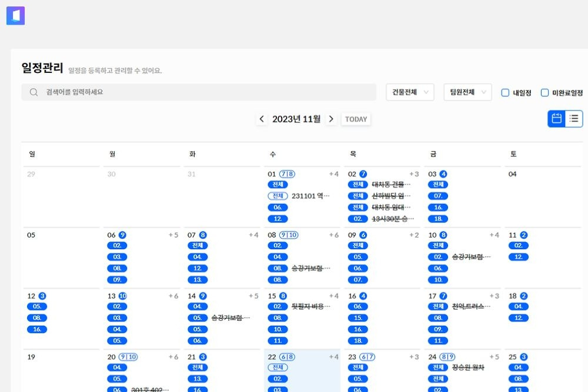The width and height of the screenshot is (588, 392).
Task: Switch to list view icon
Action: pyautogui.click(x=574, y=119)
